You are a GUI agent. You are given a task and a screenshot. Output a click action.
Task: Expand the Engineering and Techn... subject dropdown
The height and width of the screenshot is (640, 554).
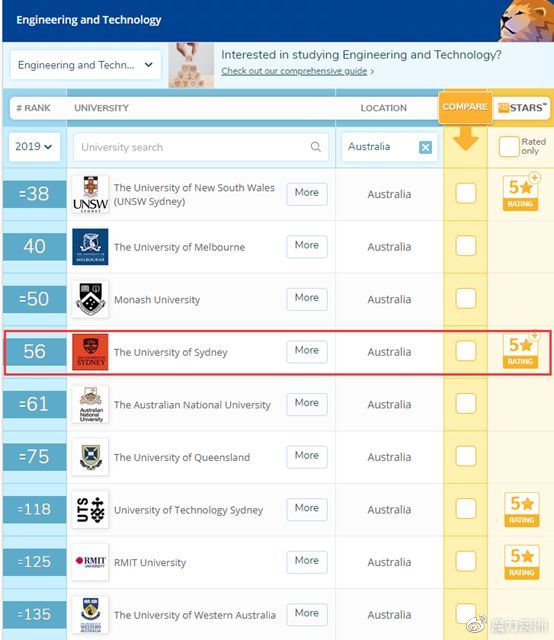click(86, 65)
